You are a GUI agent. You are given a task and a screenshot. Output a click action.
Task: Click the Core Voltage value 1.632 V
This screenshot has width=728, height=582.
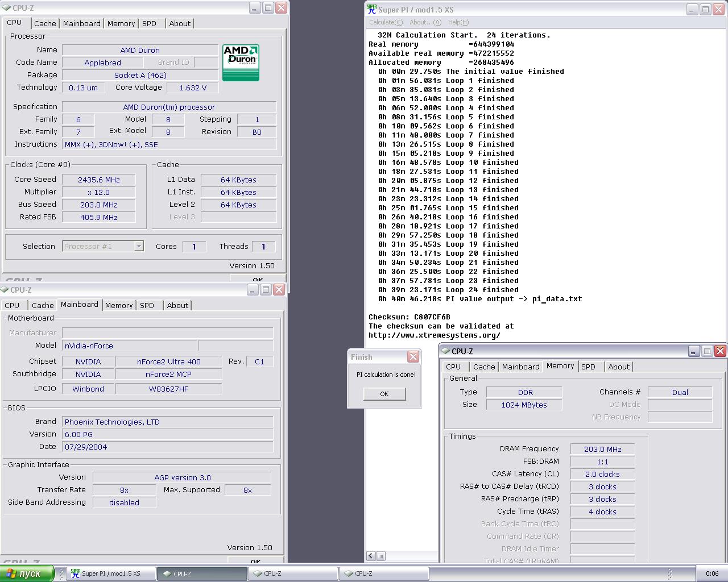(193, 88)
